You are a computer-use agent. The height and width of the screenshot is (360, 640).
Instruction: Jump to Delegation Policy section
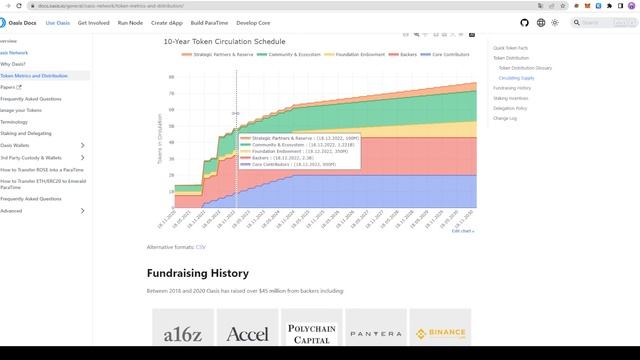[510, 108]
